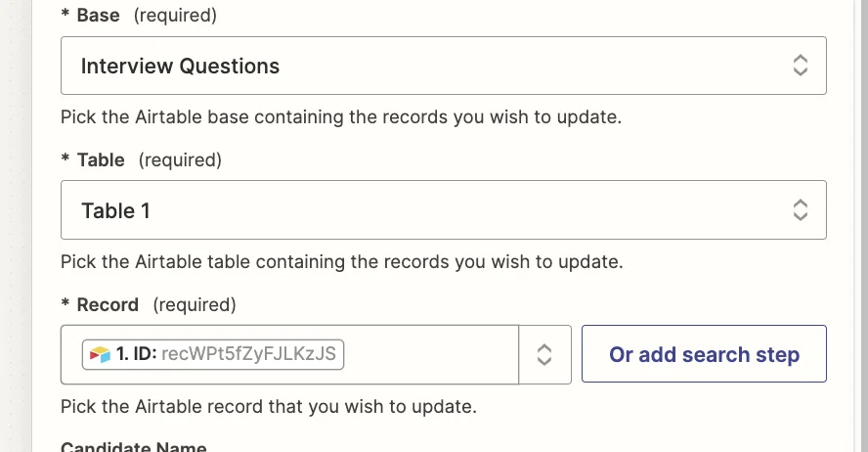
Task: Click empty space after the record pill
Action: pyautogui.click(x=430, y=354)
